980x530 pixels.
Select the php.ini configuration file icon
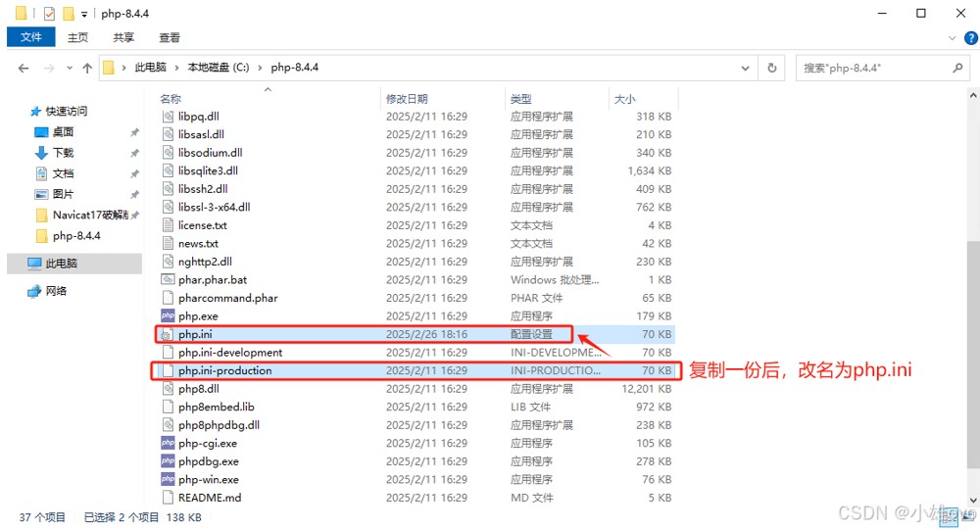click(168, 335)
